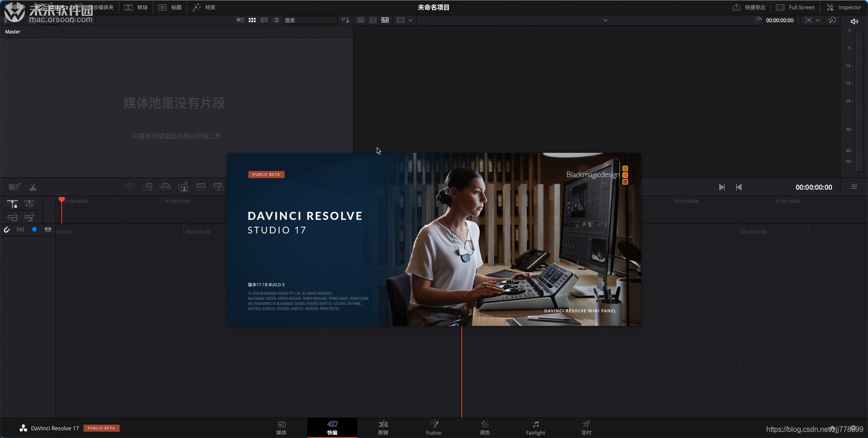Toggle bypass color grades and effects
This screenshot has height=438, width=868.
832,20
